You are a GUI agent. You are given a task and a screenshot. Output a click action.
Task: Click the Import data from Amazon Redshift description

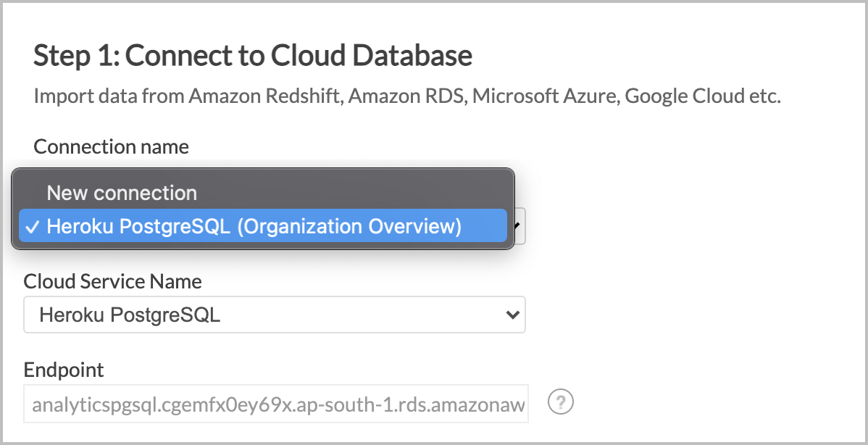pos(407,96)
